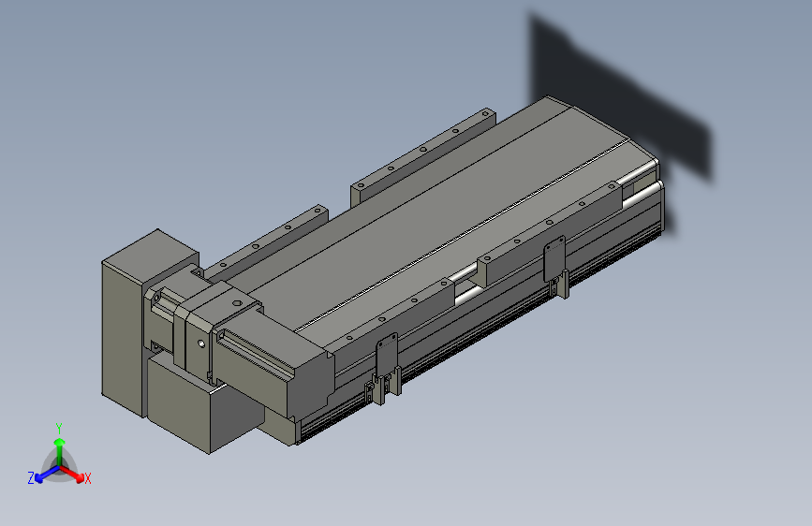
Task: Select the sensor bracket farther from the motor
Action: (x=555, y=267)
